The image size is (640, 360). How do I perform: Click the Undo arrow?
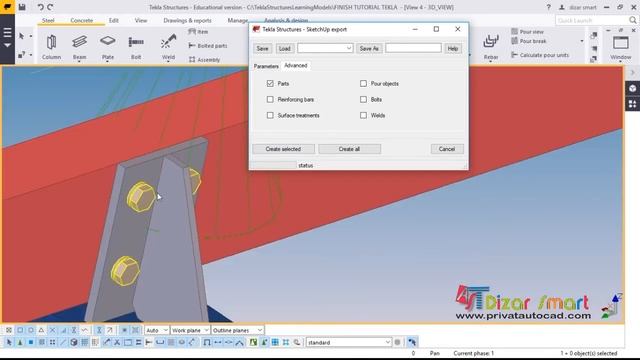click(x=40, y=7)
